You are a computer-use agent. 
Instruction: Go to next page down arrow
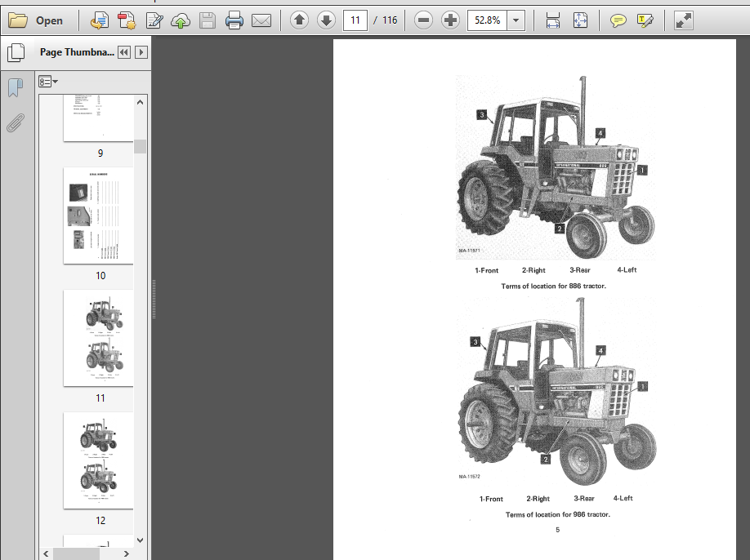[326, 20]
